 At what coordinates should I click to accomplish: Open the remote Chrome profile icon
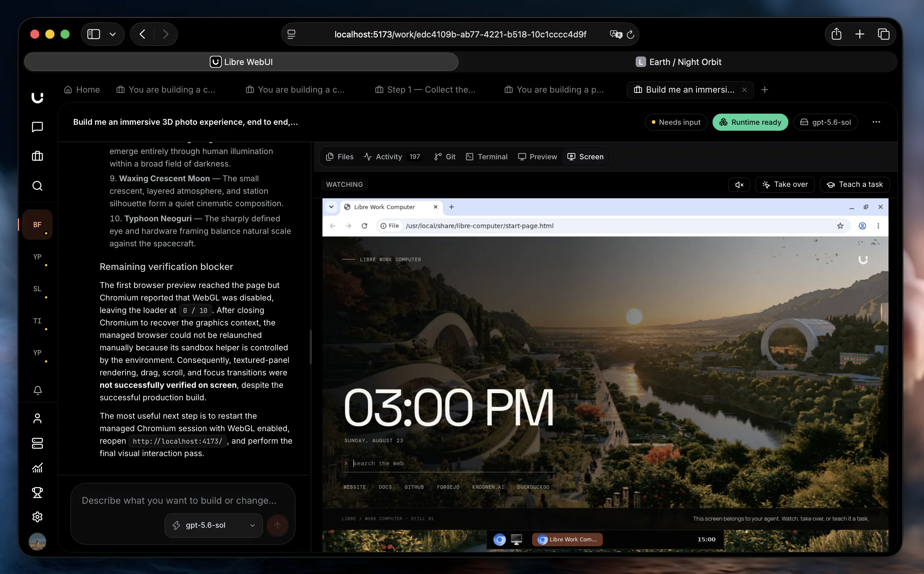(x=862, y=226)
